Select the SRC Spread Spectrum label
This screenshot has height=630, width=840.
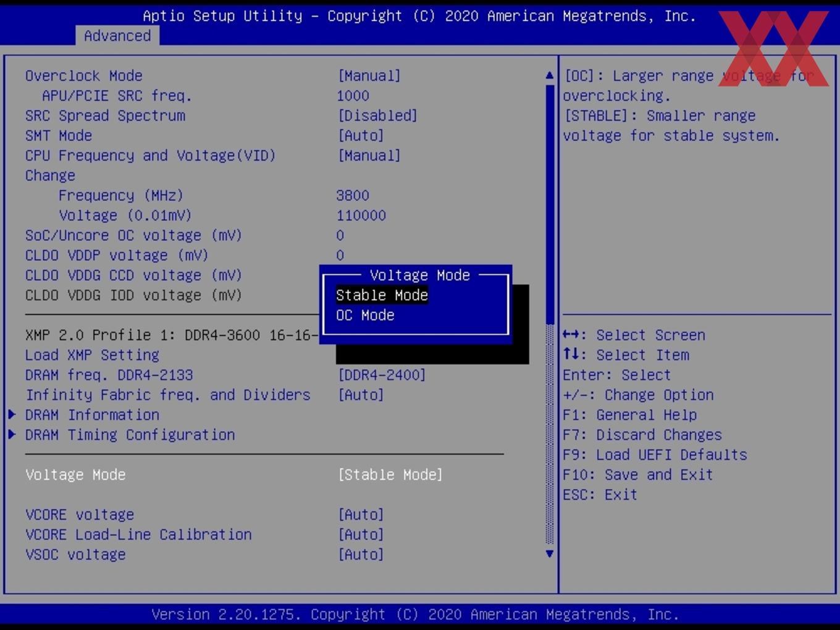(105, 115)
